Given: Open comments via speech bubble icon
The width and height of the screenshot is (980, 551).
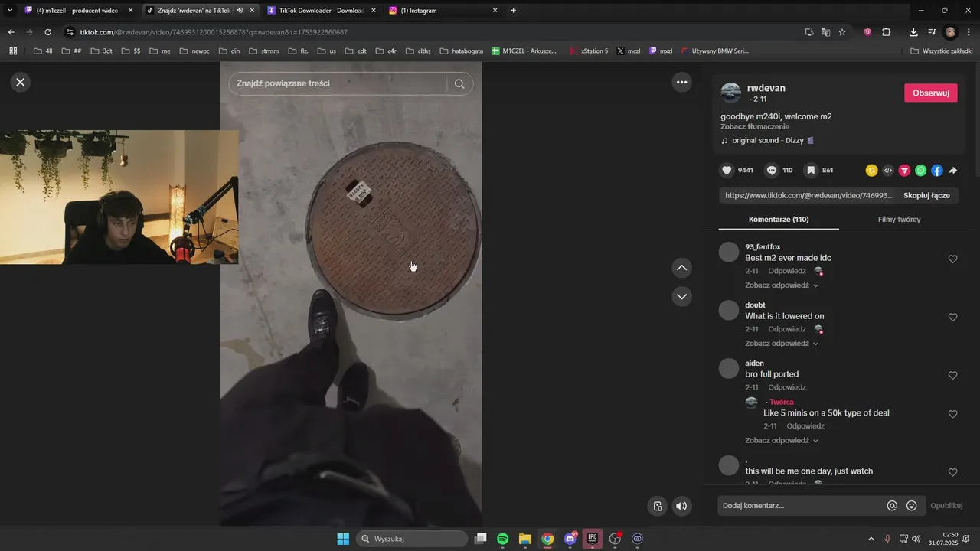Looking at the screenshot, I should 772,170.
